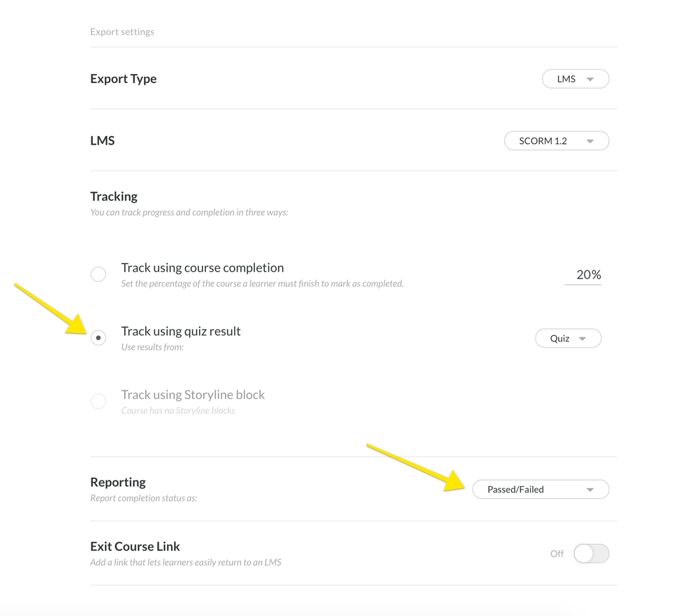
Task: Click the greyed "Track using Storyline block" label
Action: pos(193,395)
